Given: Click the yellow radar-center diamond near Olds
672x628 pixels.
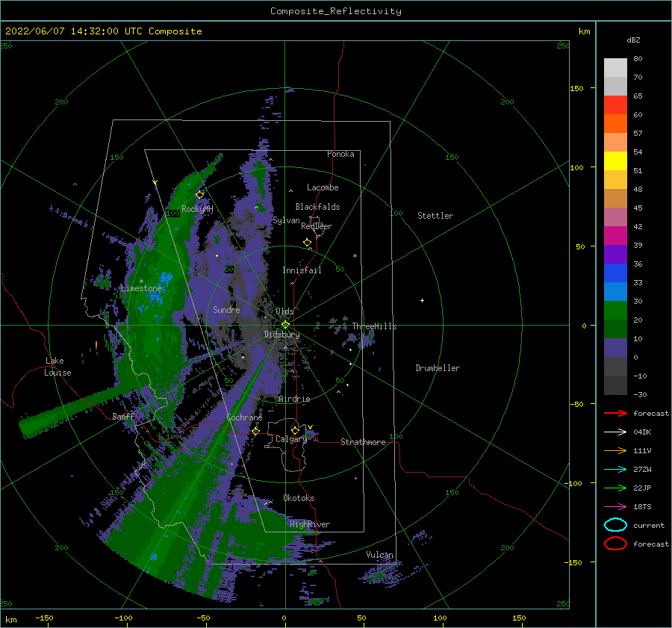Looking at the screenshot, I should (x=285, y=325).
